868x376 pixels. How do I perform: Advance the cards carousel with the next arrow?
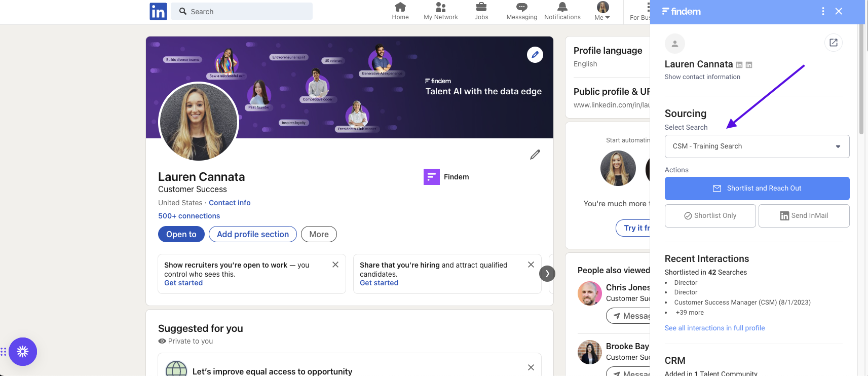[x=547, y=274]
